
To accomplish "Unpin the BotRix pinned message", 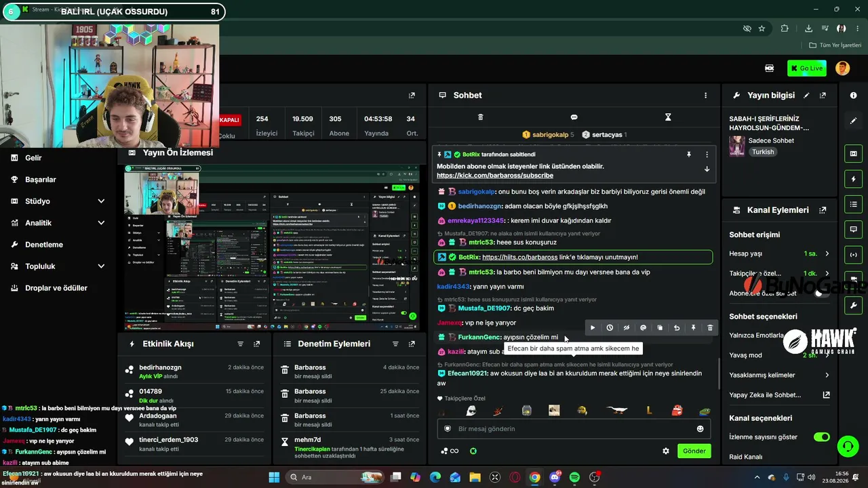I will (689, 155).
